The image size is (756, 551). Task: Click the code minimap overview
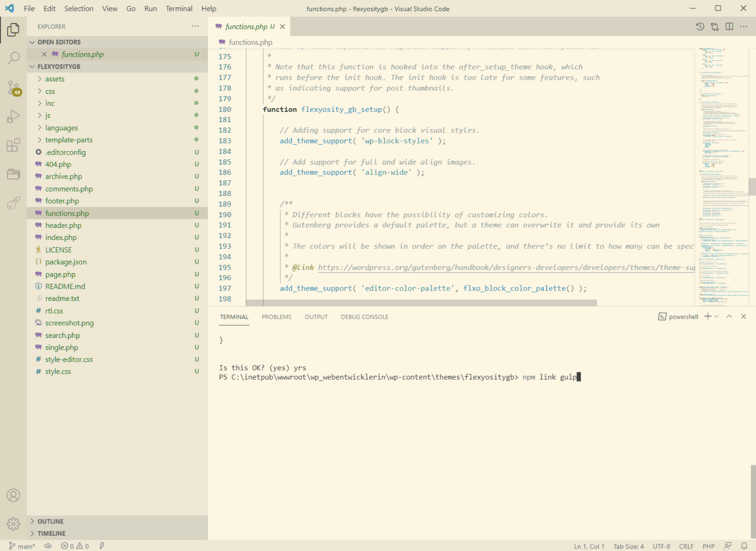pos(722,176)
